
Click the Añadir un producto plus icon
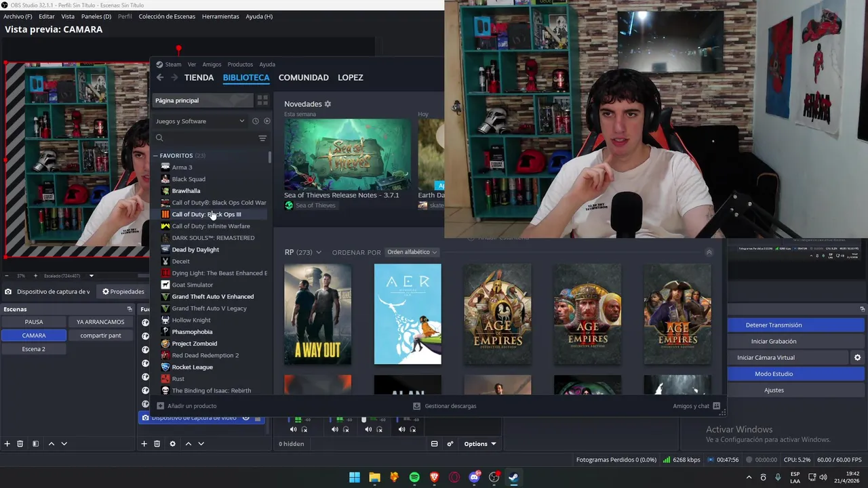(x=161, y=406)
